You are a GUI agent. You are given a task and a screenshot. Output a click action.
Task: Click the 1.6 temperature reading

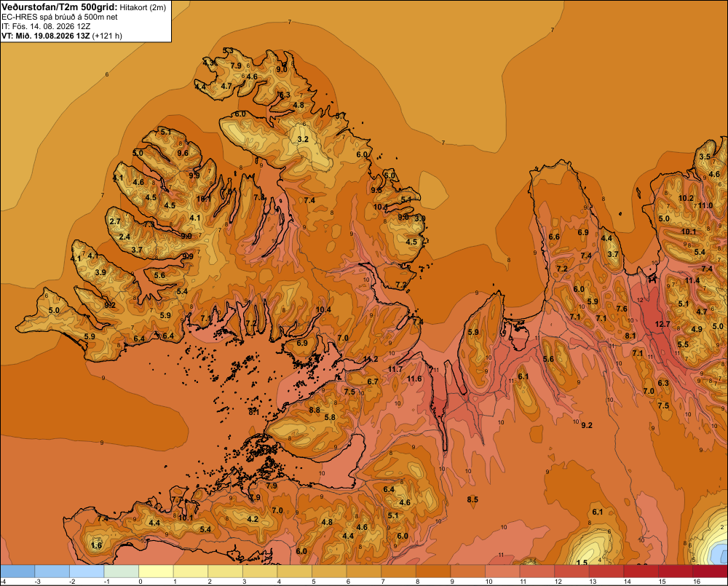96,545
